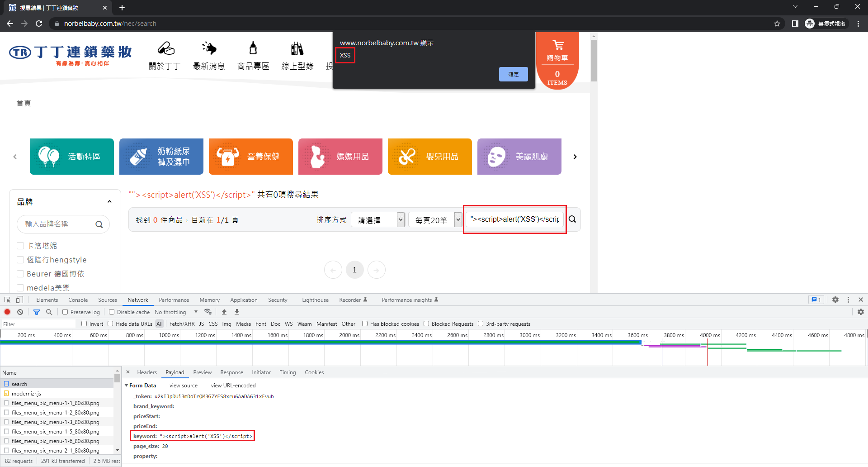
Task: Click the view source link
Action: pos(184,386)
